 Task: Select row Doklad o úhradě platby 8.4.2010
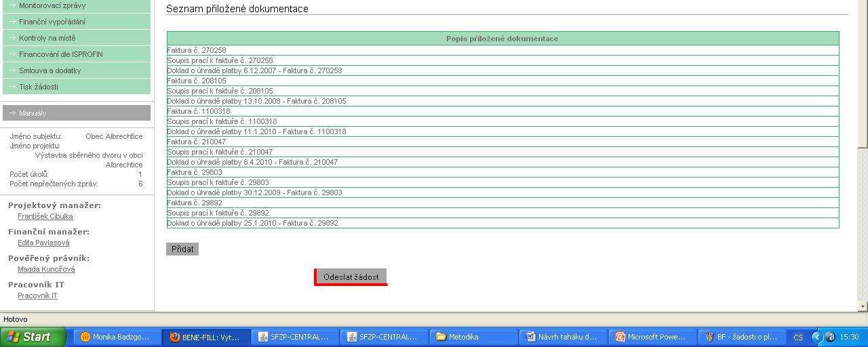click(502, 162)
